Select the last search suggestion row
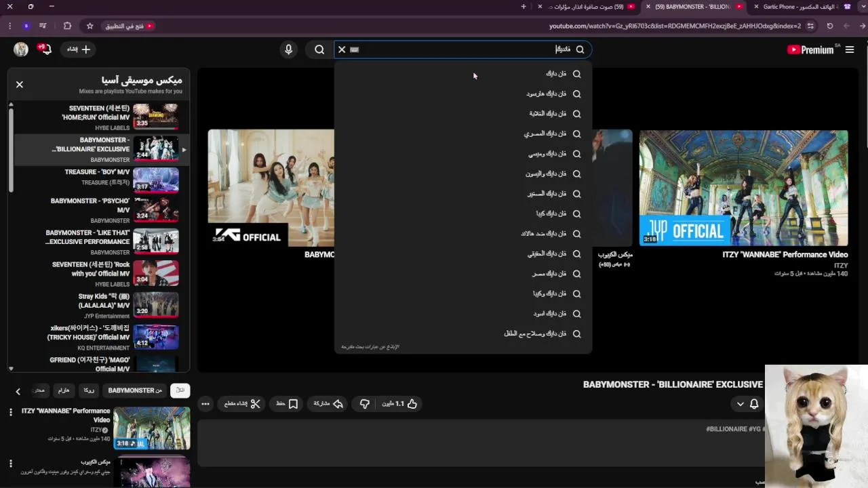Image resolution: width=868 pixels, height=488 pixels. click(463, 333)
